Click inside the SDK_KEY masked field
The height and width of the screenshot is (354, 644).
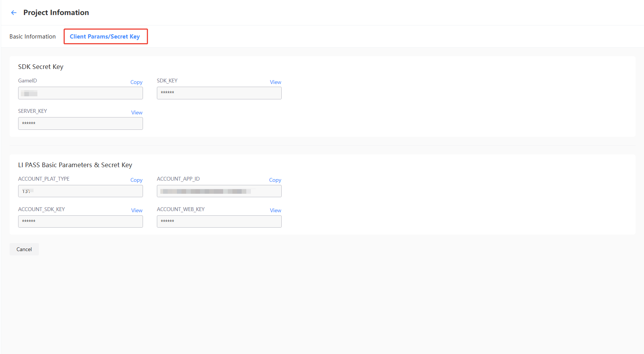click(219, 93)
